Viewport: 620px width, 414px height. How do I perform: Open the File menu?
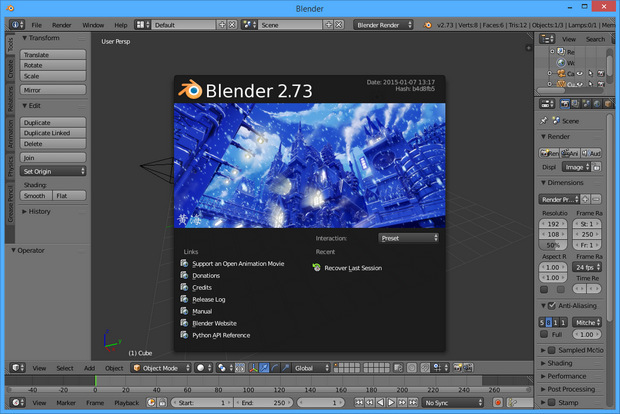pyautogui.click(x=36, y=25)
